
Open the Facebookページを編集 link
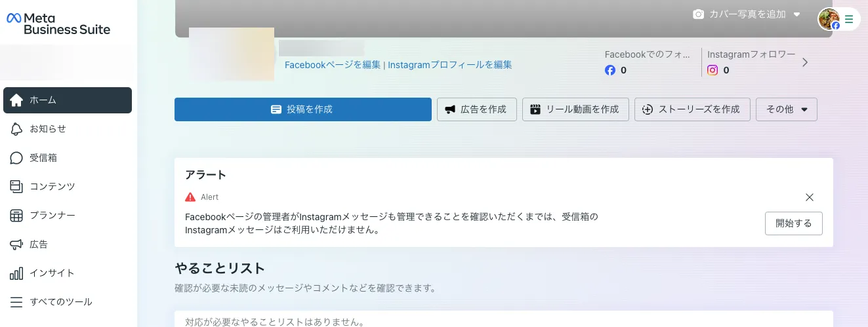click(333, 65)
